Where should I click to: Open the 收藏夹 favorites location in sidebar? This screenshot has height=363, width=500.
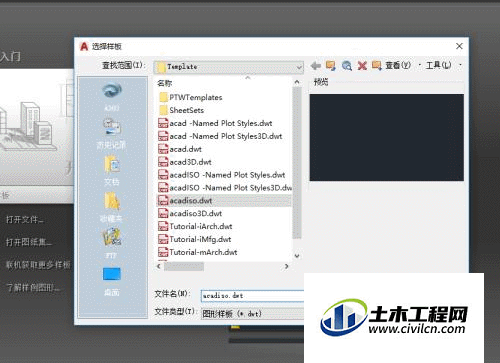coord(111,207)
